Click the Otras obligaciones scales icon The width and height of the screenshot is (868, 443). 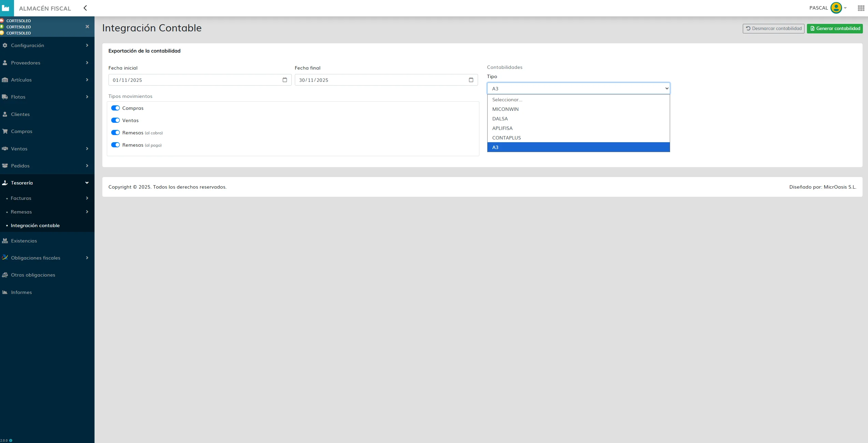(5, 275)
